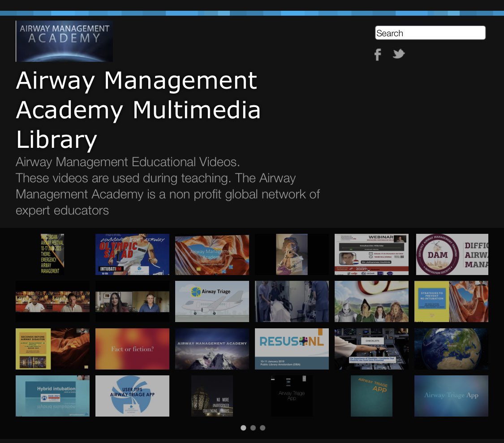Select the 'Olympic Salad' intubation video
The width and height of the screenshot is (504, 443).
coord(132,254)
